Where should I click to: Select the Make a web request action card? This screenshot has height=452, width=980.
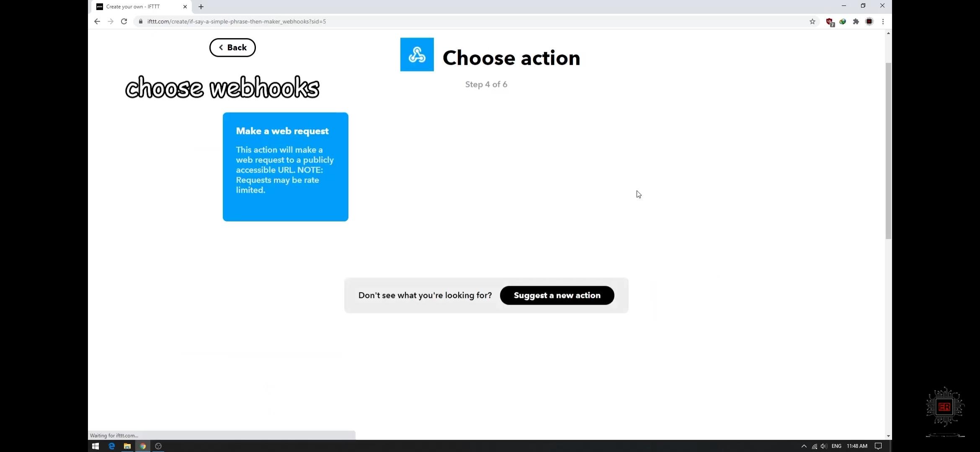click(285, 167)
